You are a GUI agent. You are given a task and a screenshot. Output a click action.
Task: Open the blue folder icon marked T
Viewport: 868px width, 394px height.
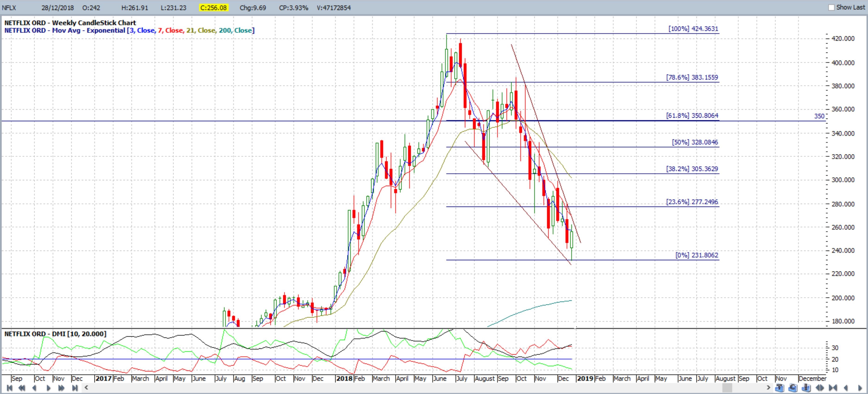coord(780,388)
